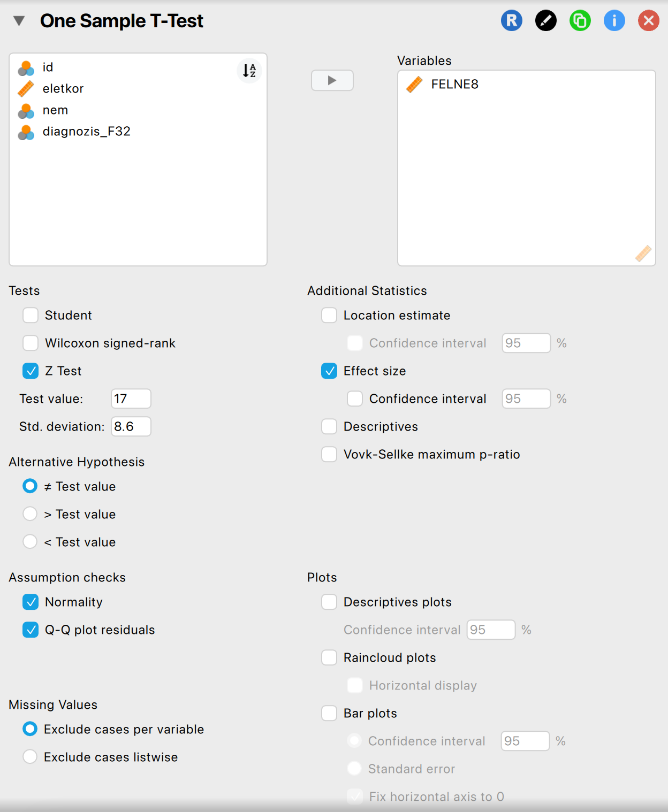Select Exclude cases listwise option
The height and width of the screenshot is (812, 668).
tap(30, 757)
